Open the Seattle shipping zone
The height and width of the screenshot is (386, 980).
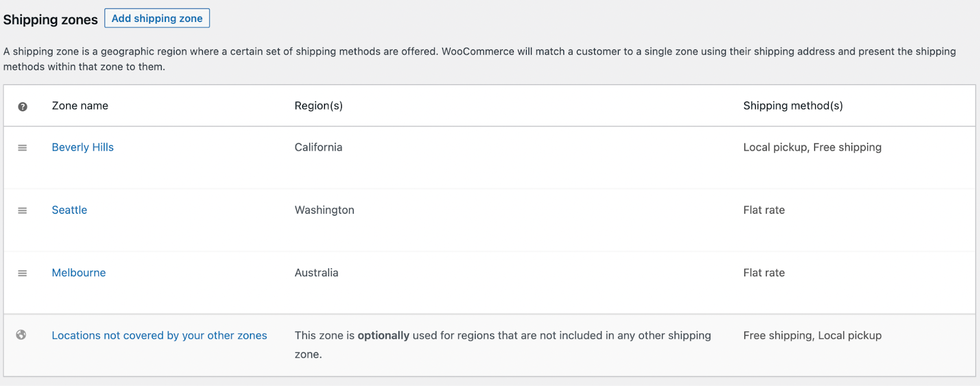[69, 210]
